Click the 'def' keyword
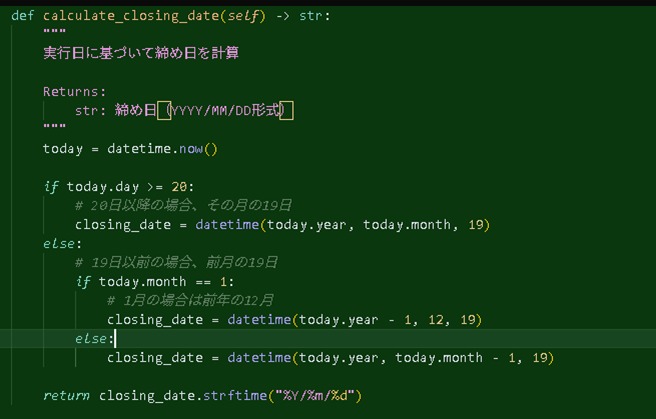This screenshot has height=419, width=656. 23,16
